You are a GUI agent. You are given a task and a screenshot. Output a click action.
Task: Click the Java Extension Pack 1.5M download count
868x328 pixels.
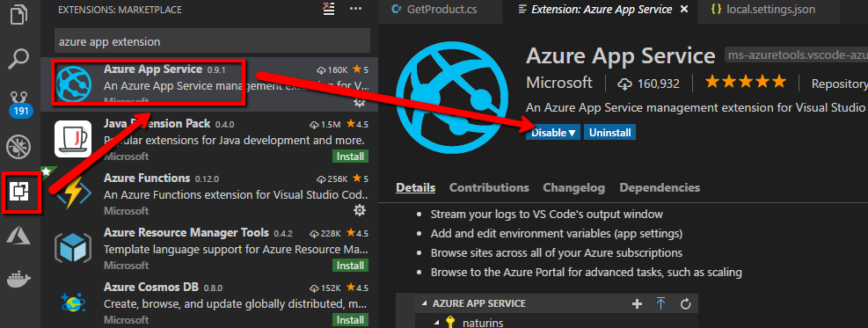pos(325,124)
